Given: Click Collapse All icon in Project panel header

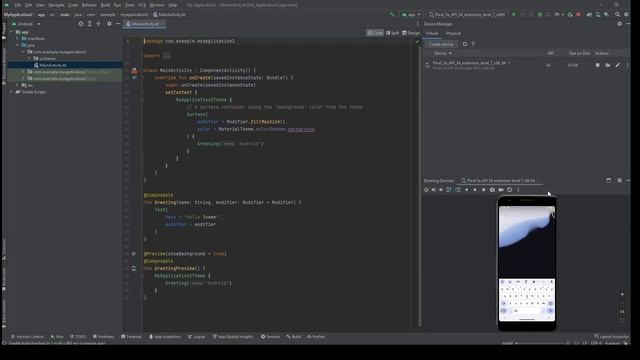Looking at the screenshot, I should (98, 24).
